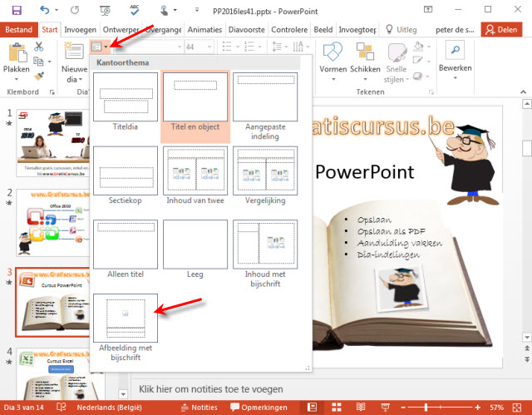Click the Plakken clipboard icon

(17, 53)
